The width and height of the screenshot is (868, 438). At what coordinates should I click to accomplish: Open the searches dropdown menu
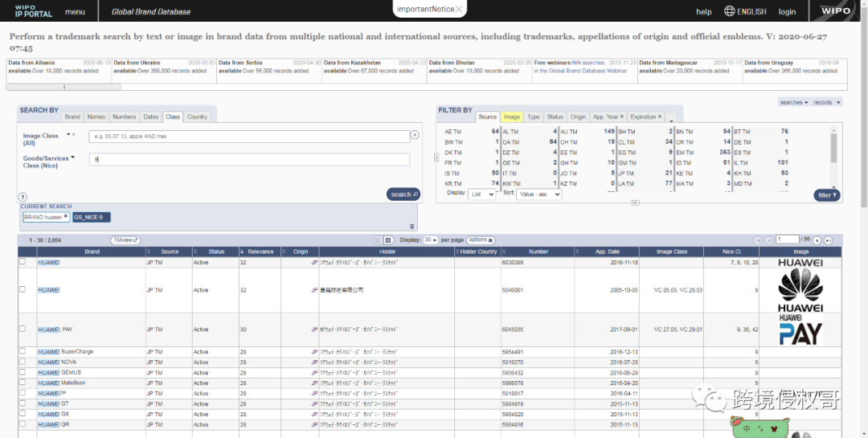(794, 102)
